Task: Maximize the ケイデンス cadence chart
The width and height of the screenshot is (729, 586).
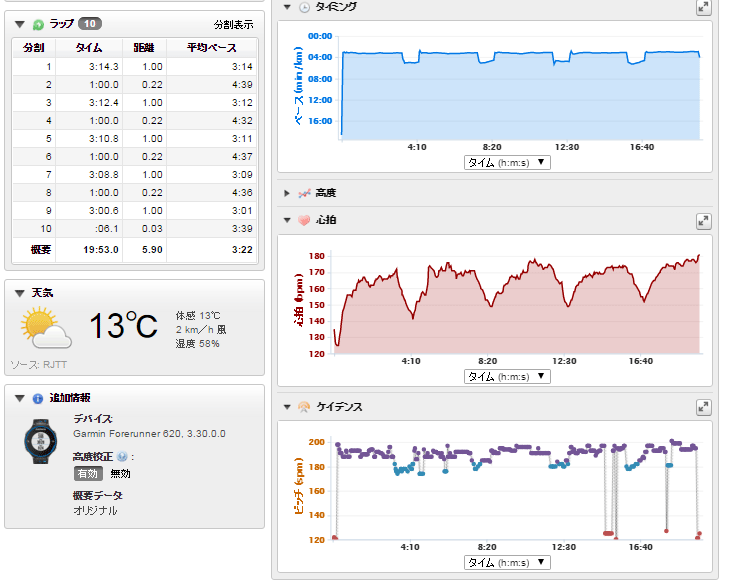Action: coord(704,407)
